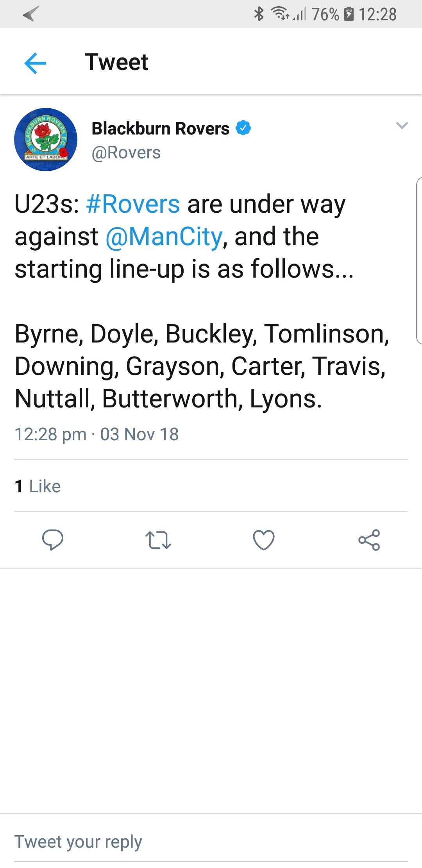Expand tweet options chevron menu
Image resolution: width=422 pixels, height=868 pixels.
(402, 126)
